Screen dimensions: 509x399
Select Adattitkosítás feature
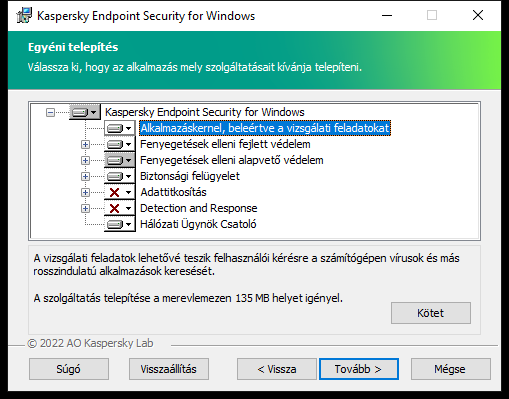173,192
